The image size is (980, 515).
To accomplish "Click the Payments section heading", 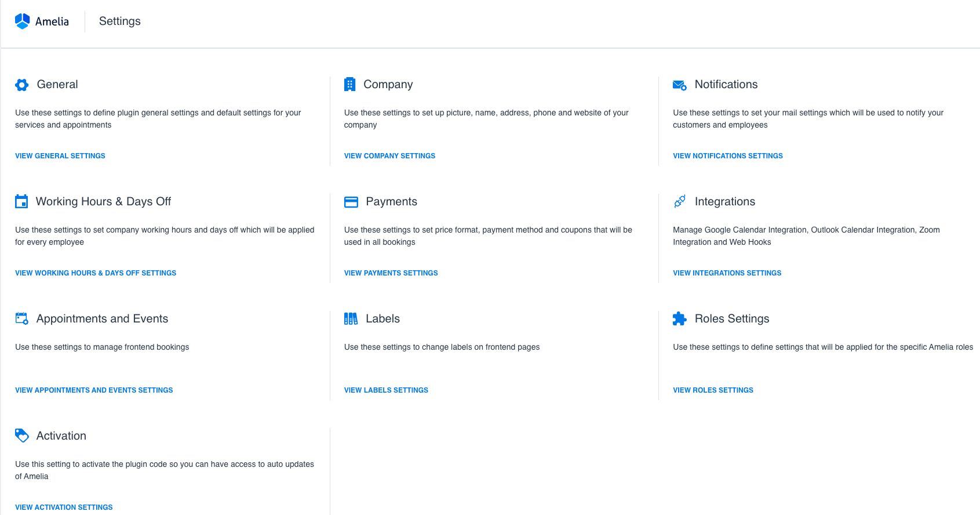I will [392, 202].
